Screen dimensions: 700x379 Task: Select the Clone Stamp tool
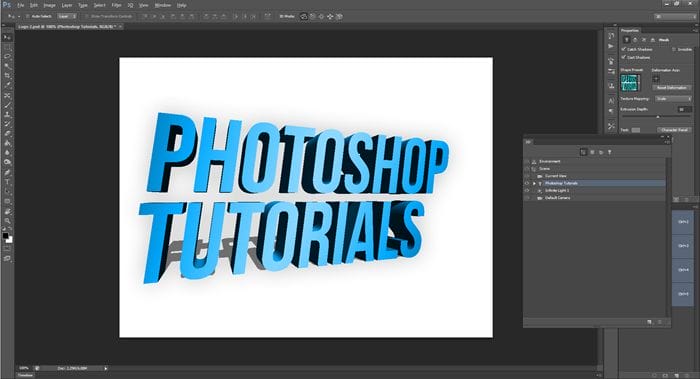click(x=7, y=114)
